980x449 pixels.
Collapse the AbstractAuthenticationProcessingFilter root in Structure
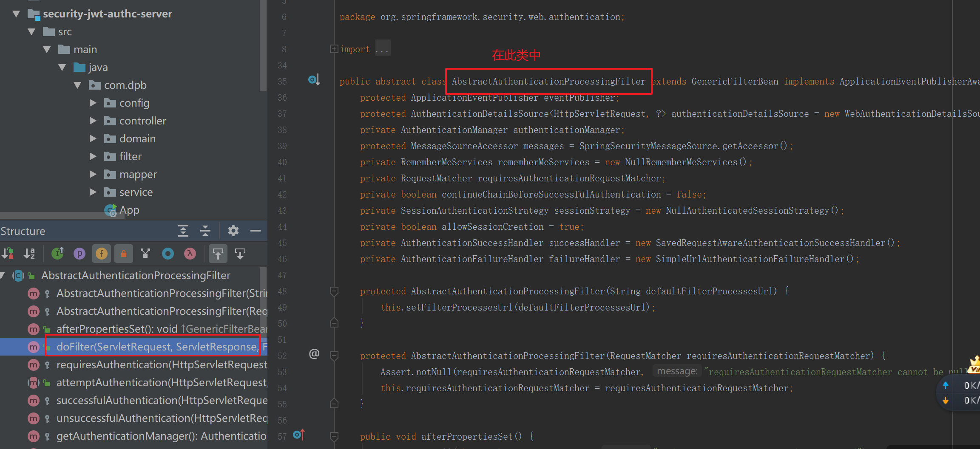[x=3, y=276]
